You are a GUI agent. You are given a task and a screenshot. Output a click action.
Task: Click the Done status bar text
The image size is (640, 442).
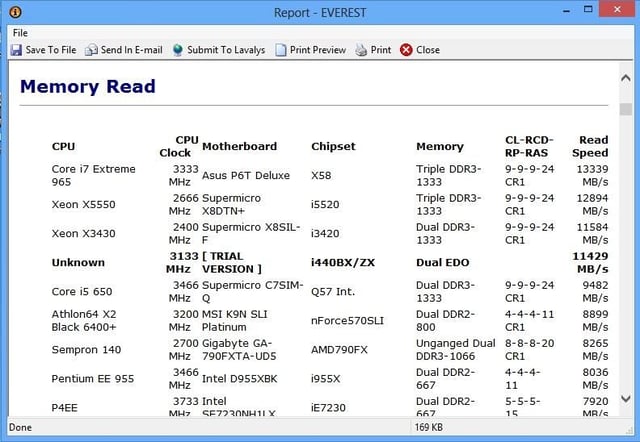(20, 427)
